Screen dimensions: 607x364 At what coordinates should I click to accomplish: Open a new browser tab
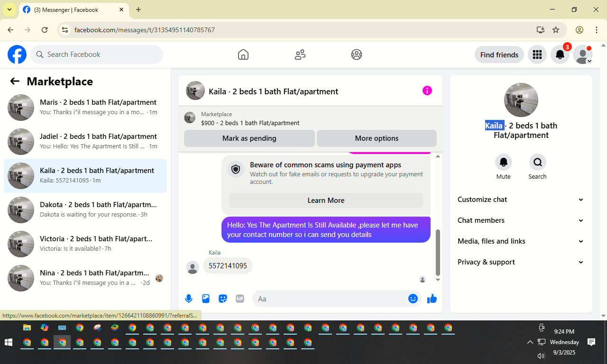138,9
